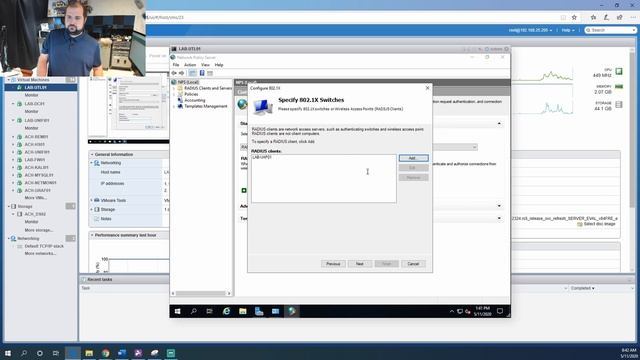Open the guest notification center icon

pos(500,311)
